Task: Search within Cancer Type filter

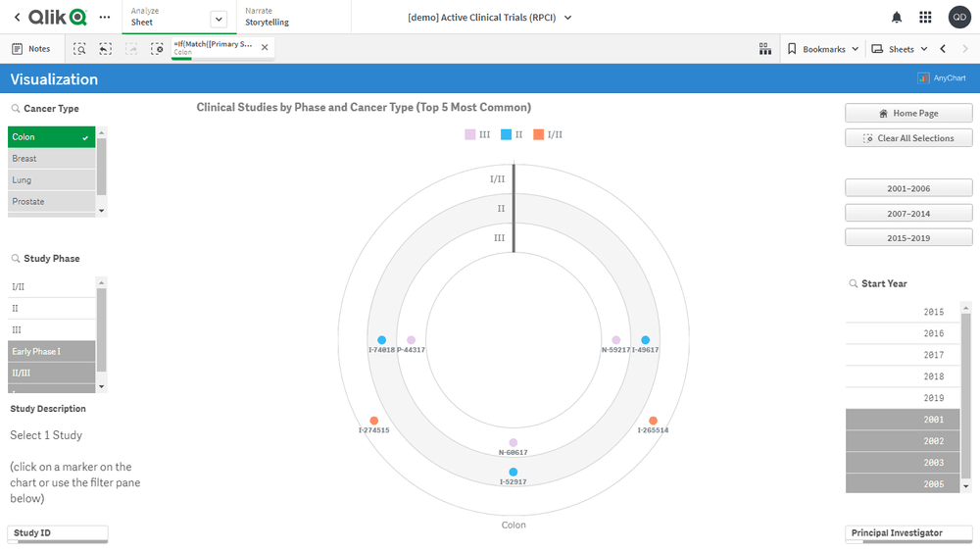Action: pos(16,109)
